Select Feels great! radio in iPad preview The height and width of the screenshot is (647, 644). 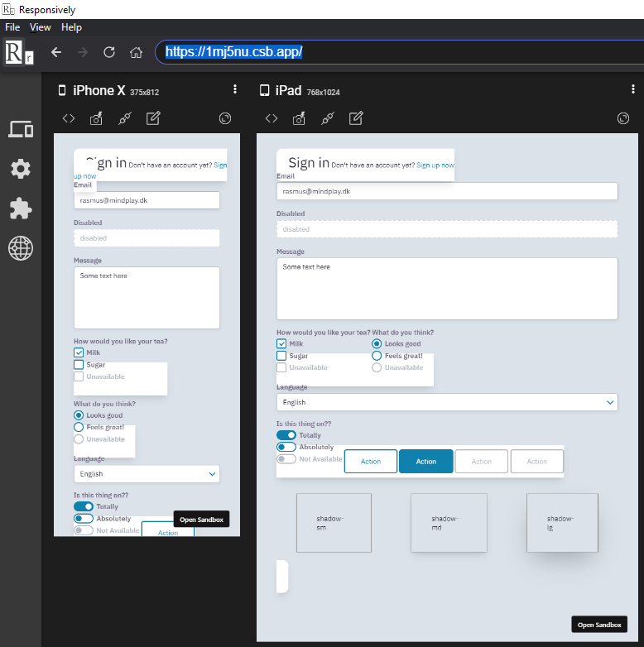[x=377, y=355]
